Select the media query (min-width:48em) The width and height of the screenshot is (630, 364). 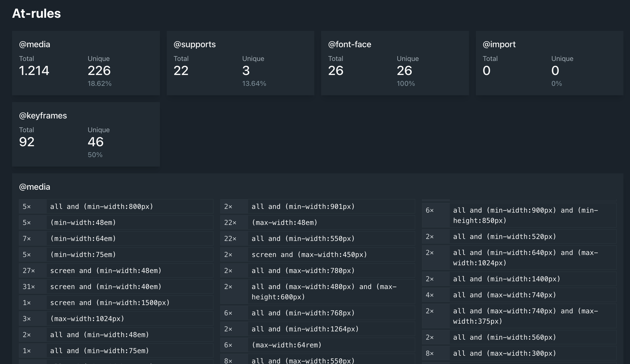point(83,222)
